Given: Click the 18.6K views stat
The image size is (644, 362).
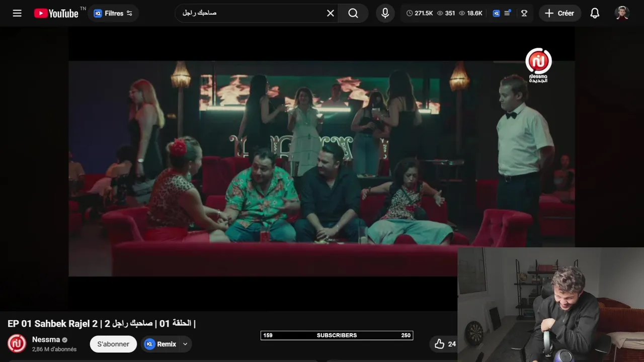Looking at the screenshot, I should [470, 13].
